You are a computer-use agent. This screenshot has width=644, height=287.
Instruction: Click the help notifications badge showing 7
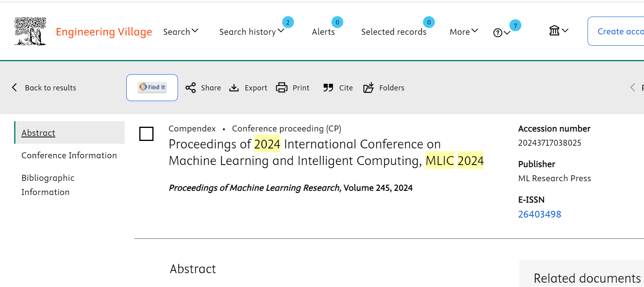pyautogui.click(x=515, y=25)
